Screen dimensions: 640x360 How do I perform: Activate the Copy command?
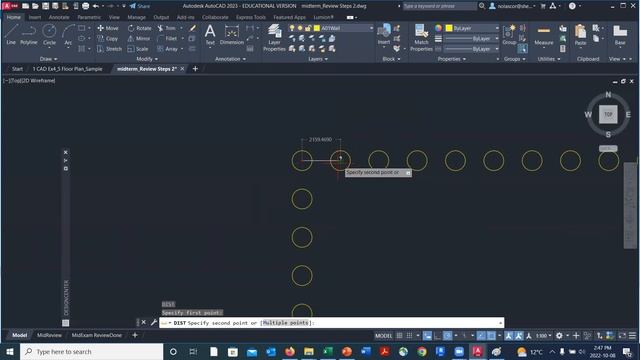tap(108, 38)
